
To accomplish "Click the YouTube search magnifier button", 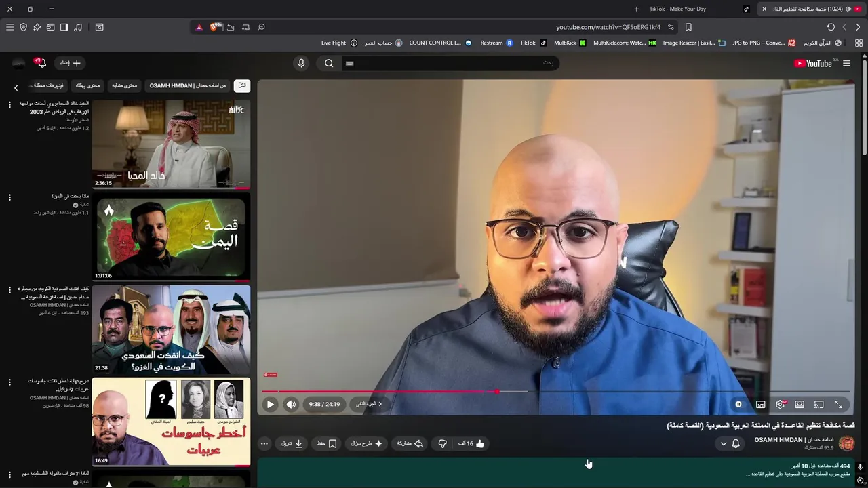I will (329, 63).
